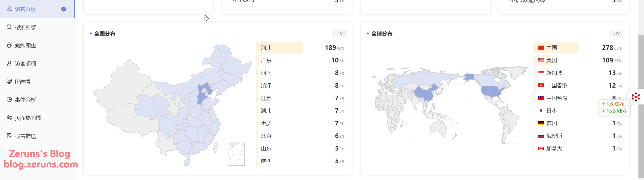Click the help icon beside 访客分析

point(63,9)
